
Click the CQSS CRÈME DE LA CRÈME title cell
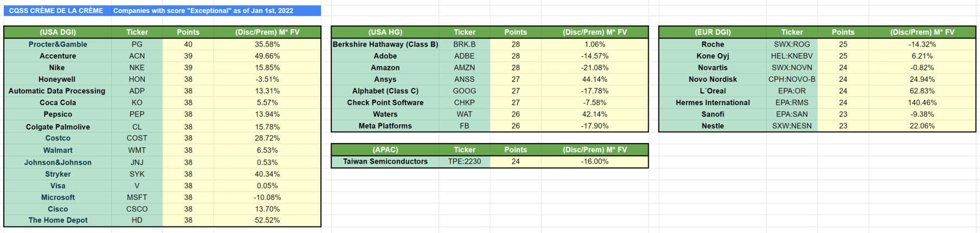click(x=56, y=11)
